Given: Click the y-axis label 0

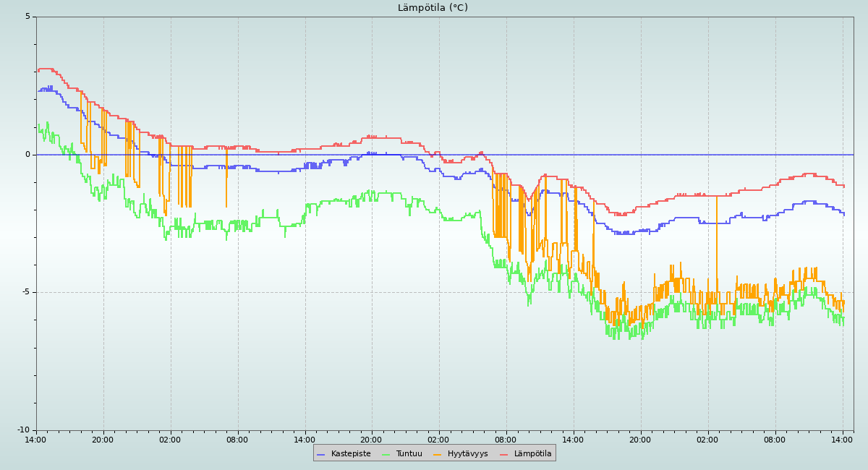Looking at the screenshot, I should [x=28, y=155].
